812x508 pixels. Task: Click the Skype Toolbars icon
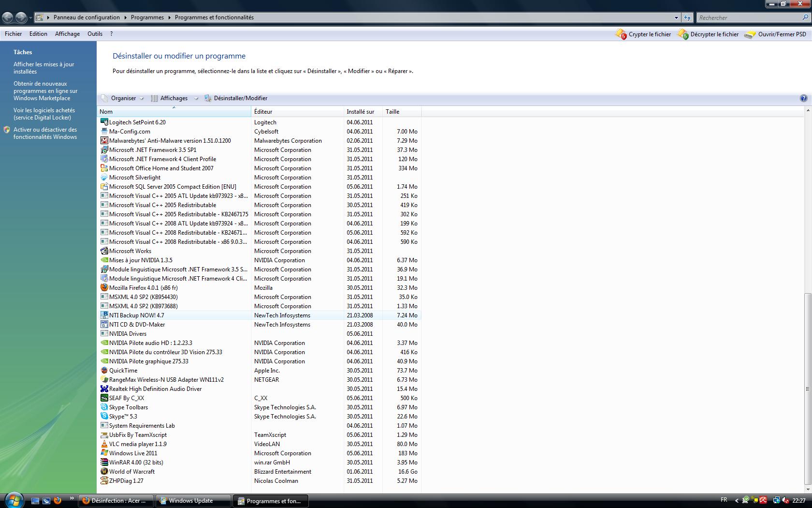click(104, 407)
